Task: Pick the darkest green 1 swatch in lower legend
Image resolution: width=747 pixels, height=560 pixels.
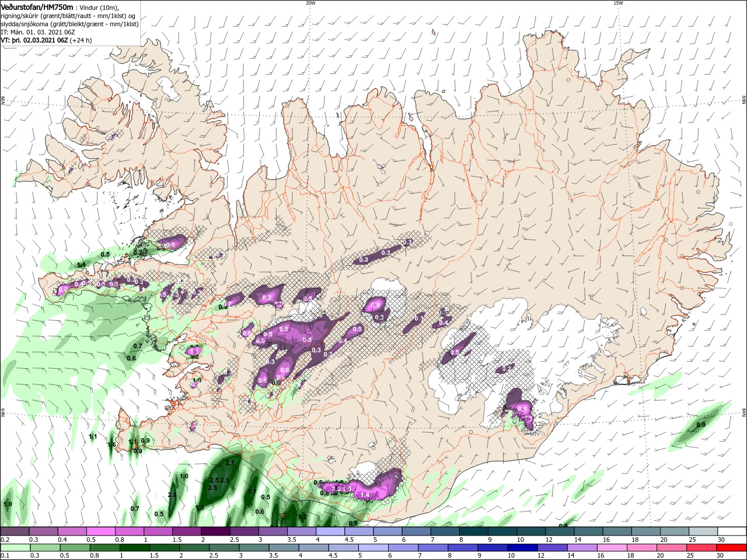Action: [134, 548]
